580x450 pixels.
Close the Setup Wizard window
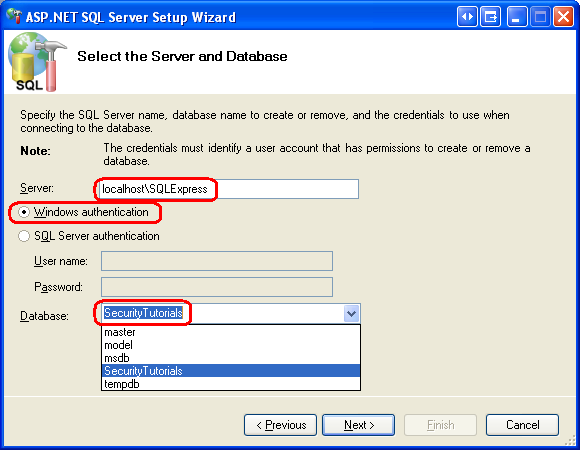point(563,17)
